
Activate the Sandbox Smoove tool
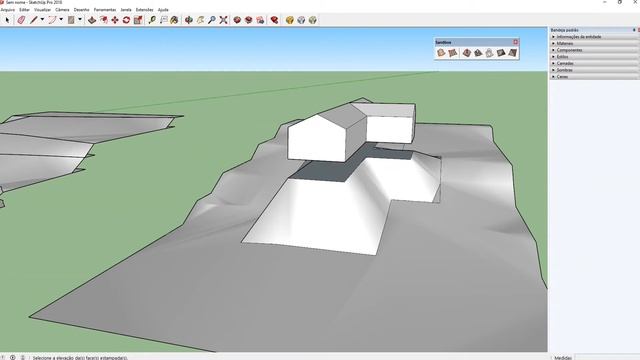click(467, 53)
